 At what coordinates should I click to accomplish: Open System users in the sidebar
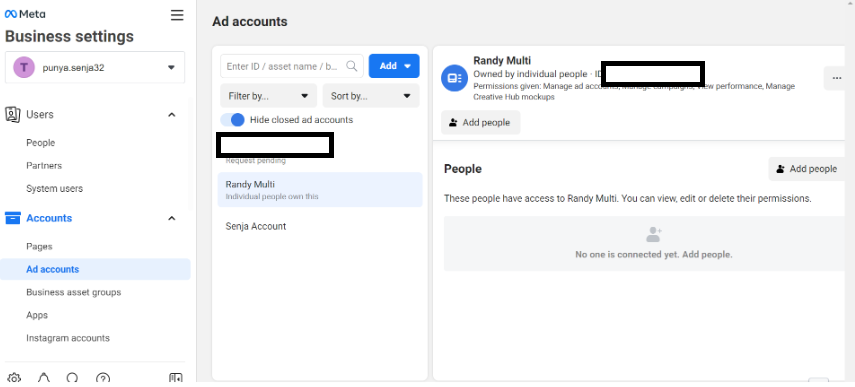(x=55, y=189)
